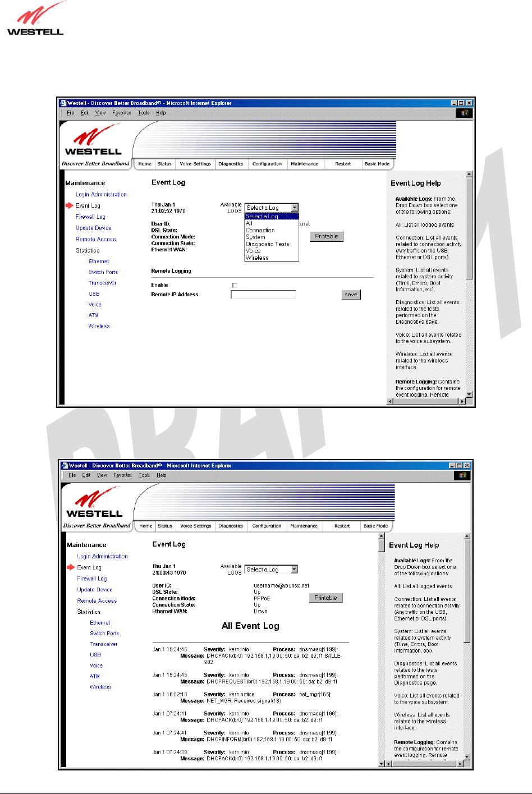
Task: Open Firewall Log link in lower window
Action: pyautogui.click(x=91, y=579)
